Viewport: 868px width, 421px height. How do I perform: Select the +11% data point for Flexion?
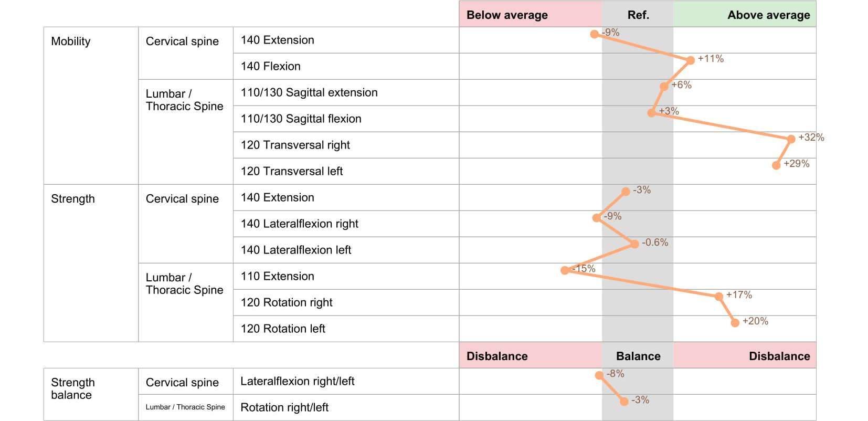coord(691,60)
